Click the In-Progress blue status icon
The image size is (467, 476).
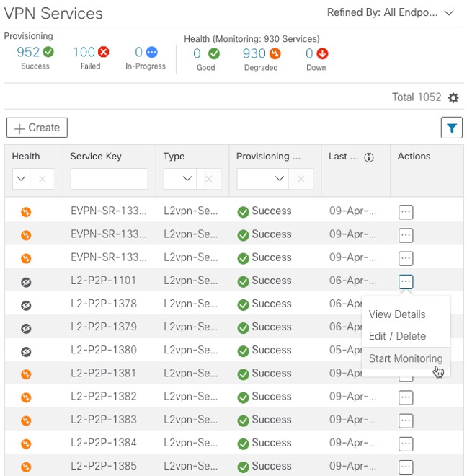pyautogui.click(x=151, y=52)
